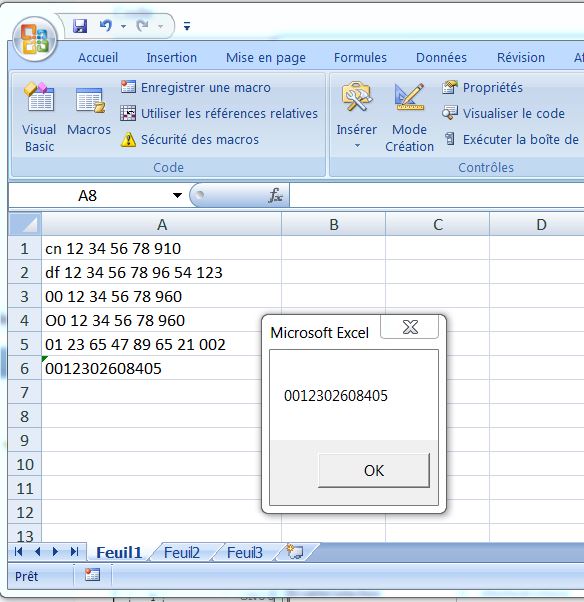
Task: Select column D header
Action: point(537,225)
